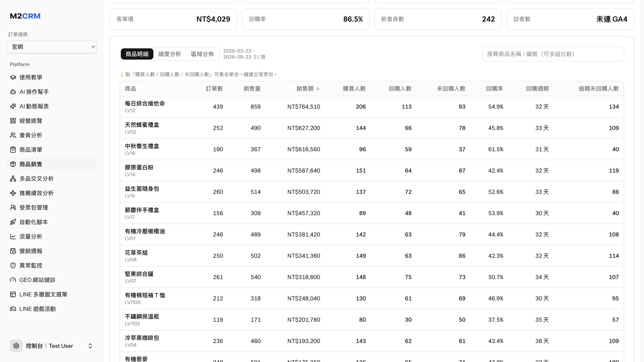Click the 使用教學 graduation cap icon
This screenshot has height=362, width=644.
point(13,77)
